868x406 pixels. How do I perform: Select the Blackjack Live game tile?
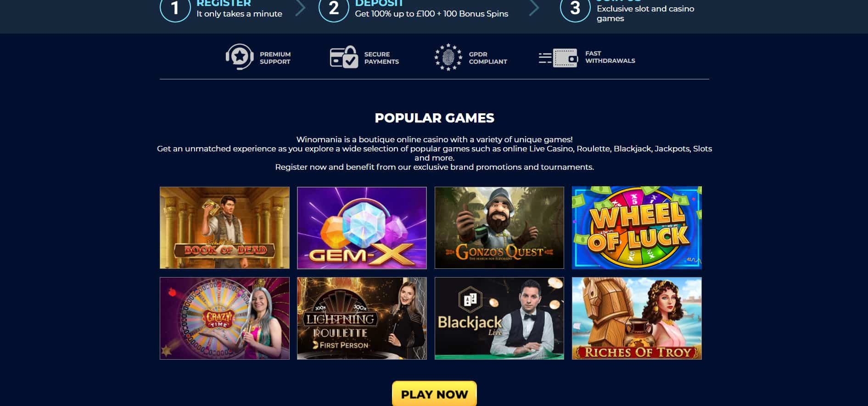click(x=499, y=318)
